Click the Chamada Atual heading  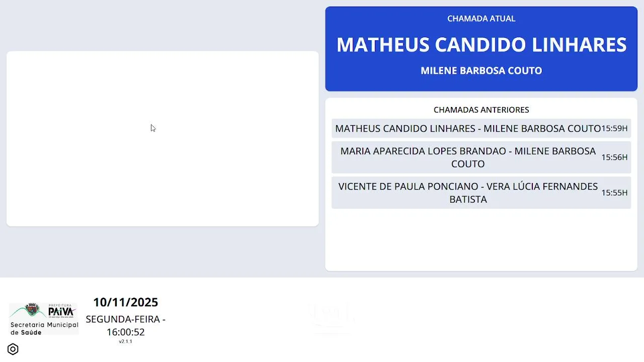[481, 19]
